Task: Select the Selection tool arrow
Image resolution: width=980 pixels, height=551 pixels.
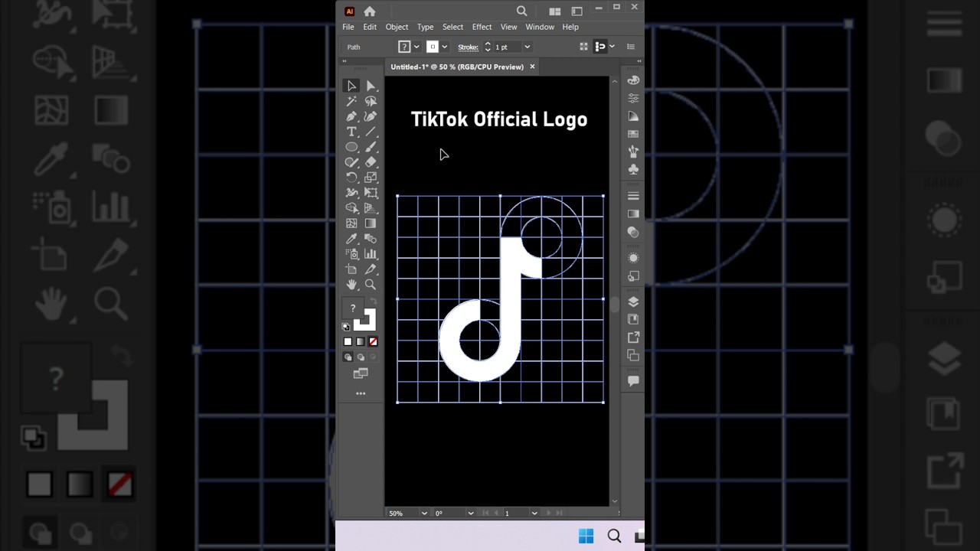Action: click(351, 86)
